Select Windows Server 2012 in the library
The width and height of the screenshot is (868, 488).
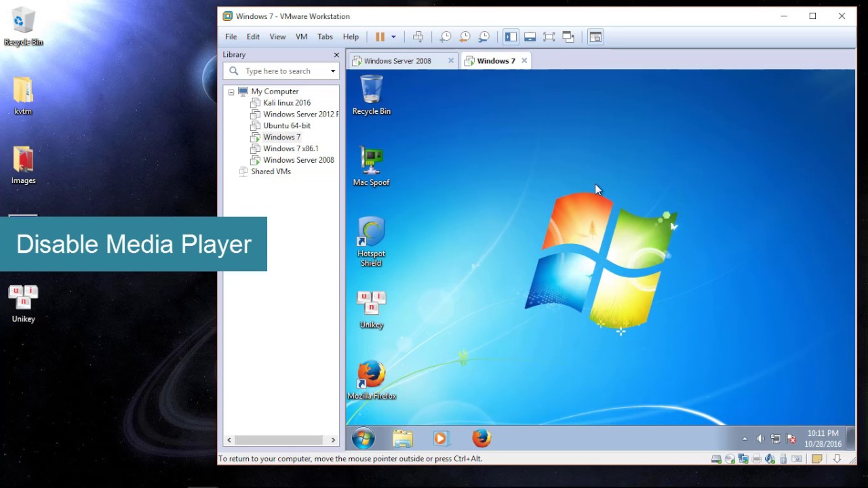(294, 115)
